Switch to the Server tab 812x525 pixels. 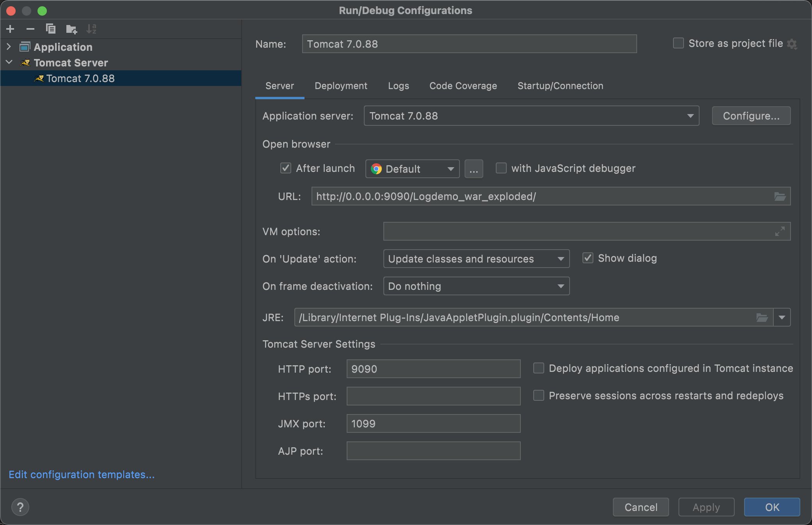tap(280, 86)
